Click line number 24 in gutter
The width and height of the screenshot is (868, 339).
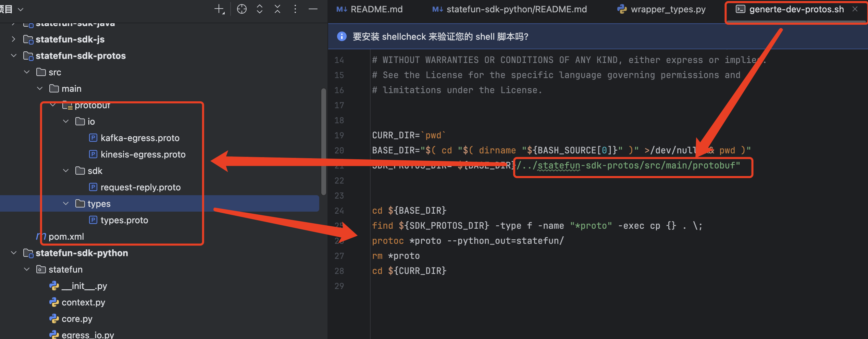coord(339,211)
